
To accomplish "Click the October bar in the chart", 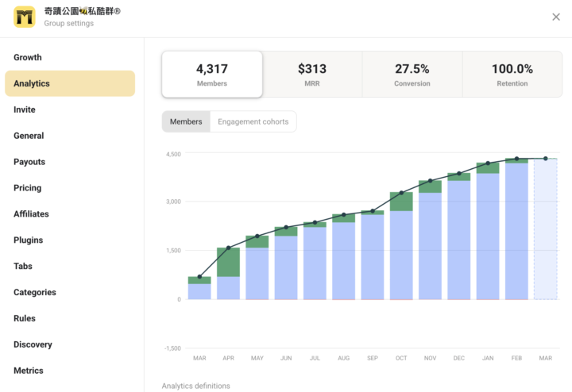I will (401, 250).
